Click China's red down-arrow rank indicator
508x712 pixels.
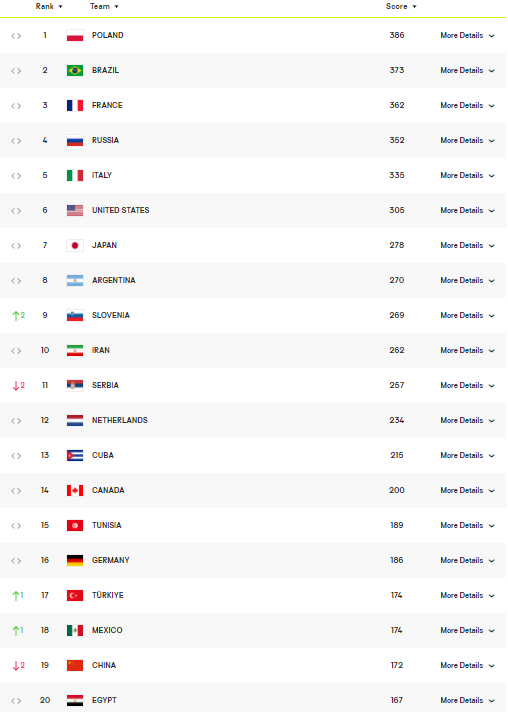click(19, 665)
